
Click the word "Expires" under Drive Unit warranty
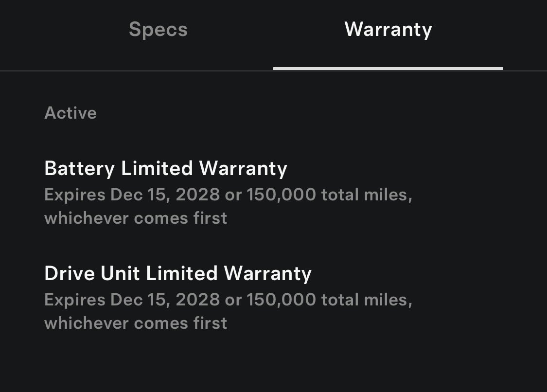75,300
